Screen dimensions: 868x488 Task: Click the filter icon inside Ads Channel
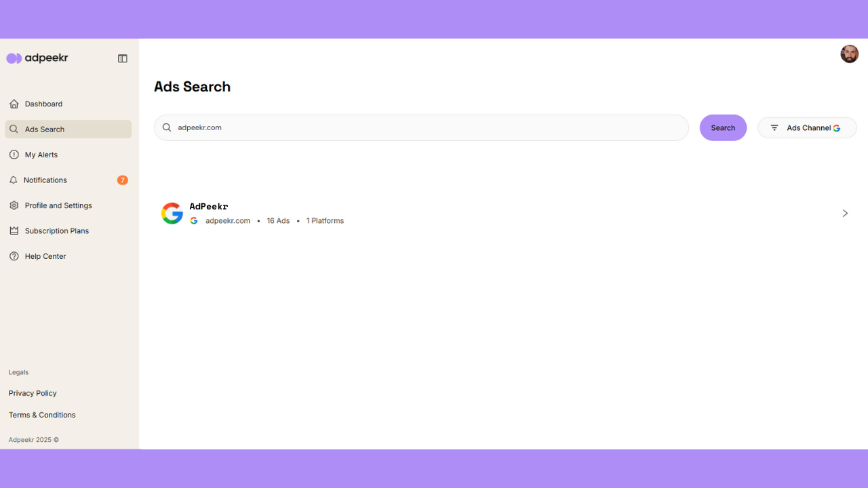click(774, 127)
